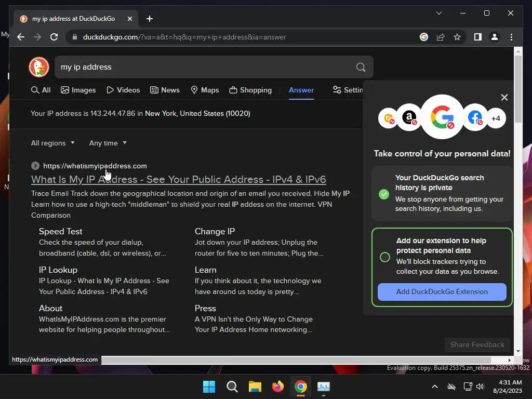Click the +4 more trackers badge

coord(496,118)
